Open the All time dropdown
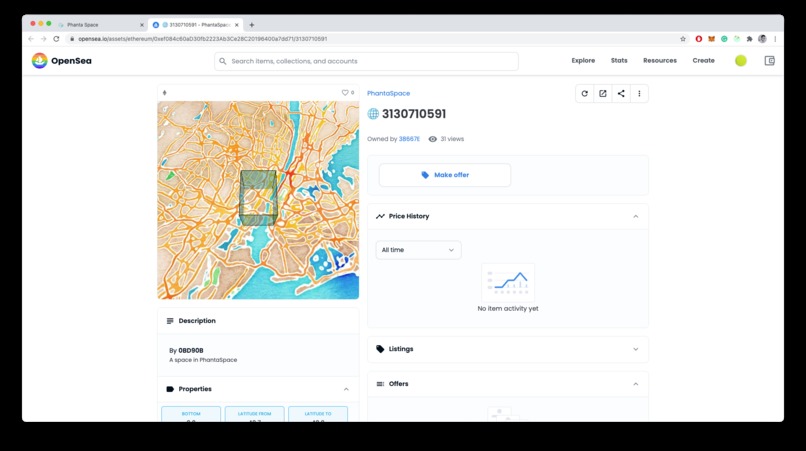The width and height of the screenshot is (806, 451). (418, 250)
